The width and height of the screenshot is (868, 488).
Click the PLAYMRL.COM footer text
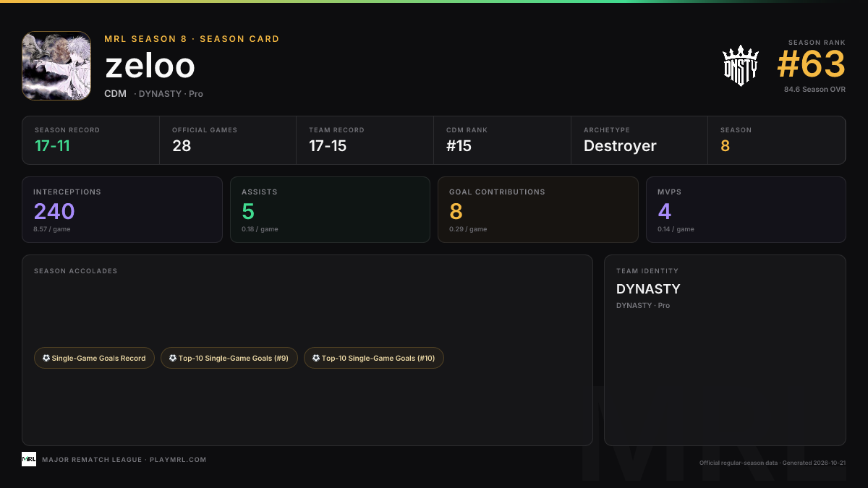pos(178,460)
